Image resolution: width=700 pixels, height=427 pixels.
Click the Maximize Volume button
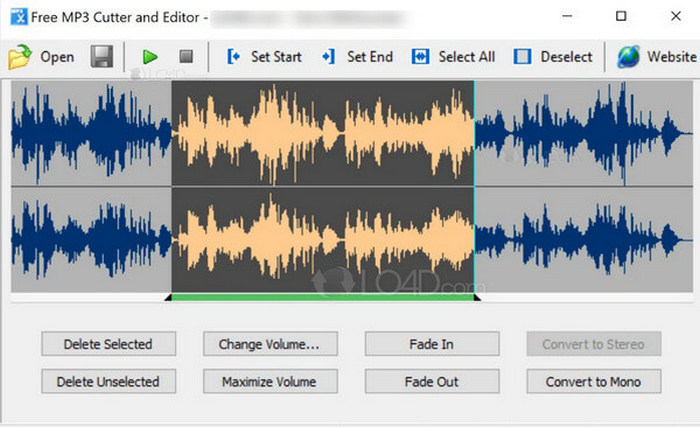pyautogui.click(x=270, y=381)
